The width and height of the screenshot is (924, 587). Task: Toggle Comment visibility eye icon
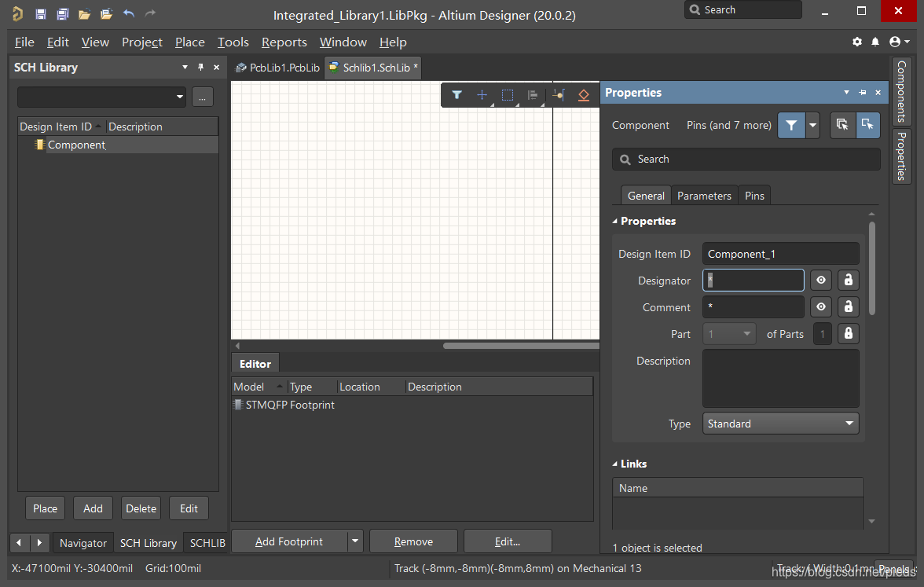[x=821, y=307]
